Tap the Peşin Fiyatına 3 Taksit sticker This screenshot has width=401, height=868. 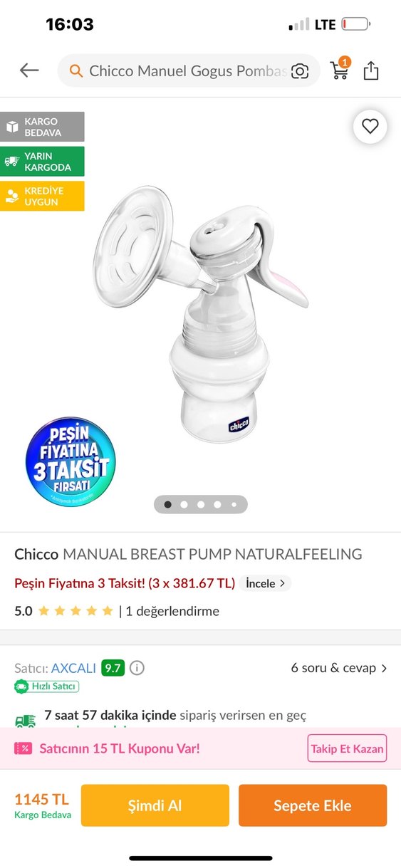point(70,461)
